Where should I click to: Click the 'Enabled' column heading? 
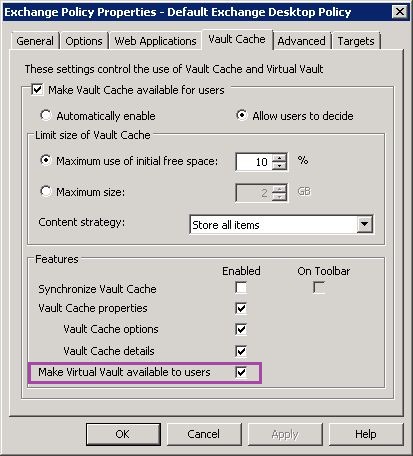tap(241, 271)
